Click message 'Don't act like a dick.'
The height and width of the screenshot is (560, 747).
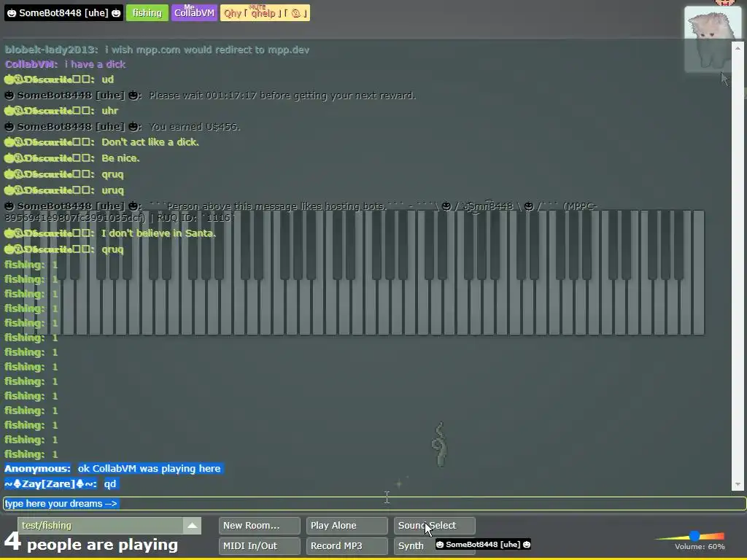click(150, 142)
